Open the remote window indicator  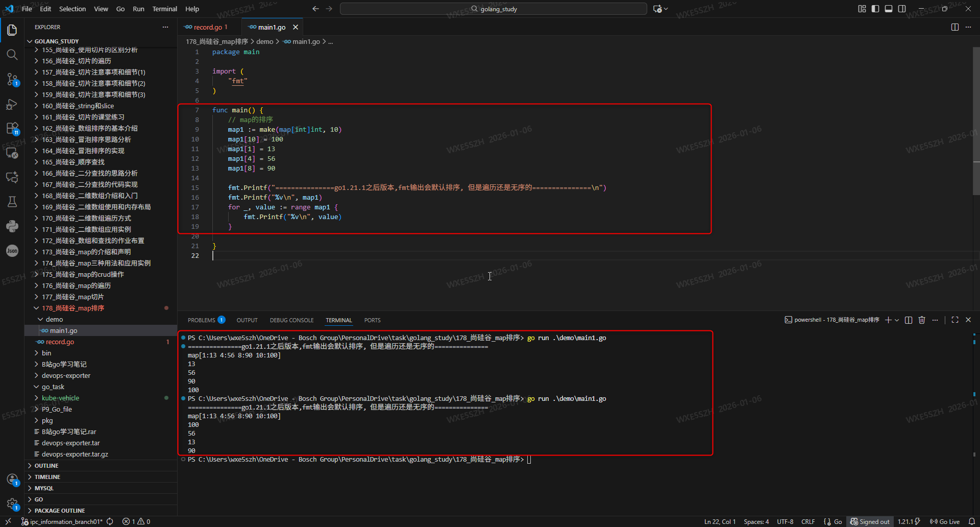pyautogui.click(x=8, y=521)
